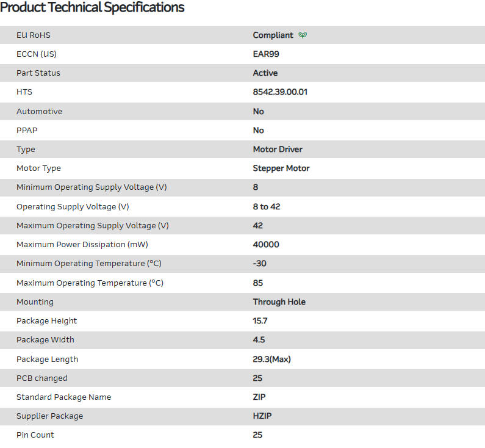Click the ZIP standard package name value
Viewport: 485px width, 448px height.
coord(259,397)
